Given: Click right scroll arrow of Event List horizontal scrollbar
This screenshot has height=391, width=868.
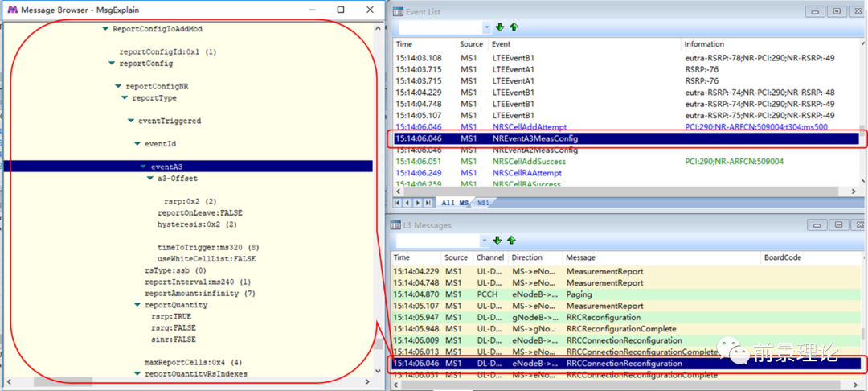Looking at the screenshot, I should [x=853, y=191].
